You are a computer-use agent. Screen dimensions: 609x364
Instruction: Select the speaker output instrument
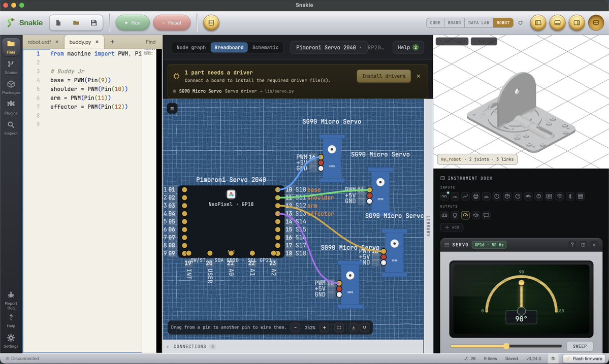tap(476, 215)
